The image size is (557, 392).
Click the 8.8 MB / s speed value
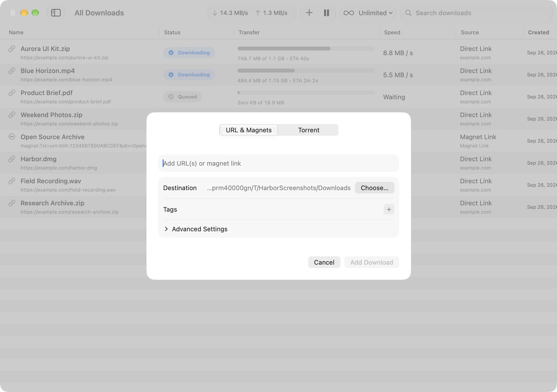398,53
